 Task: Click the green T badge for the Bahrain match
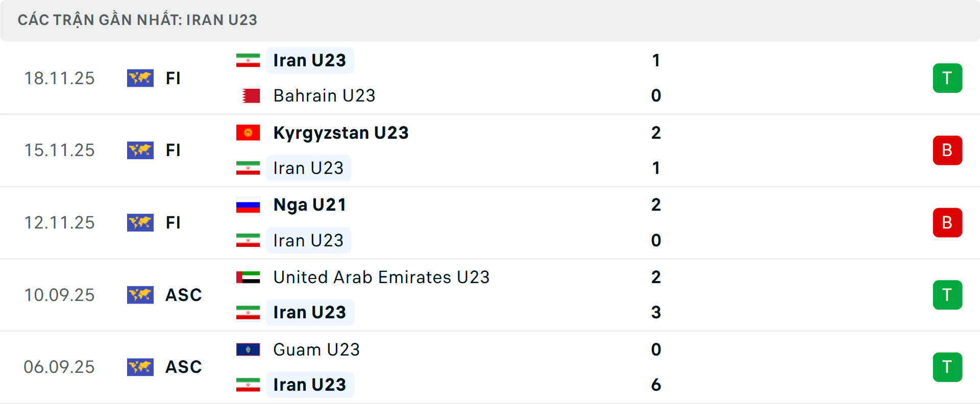coord(947,78)
